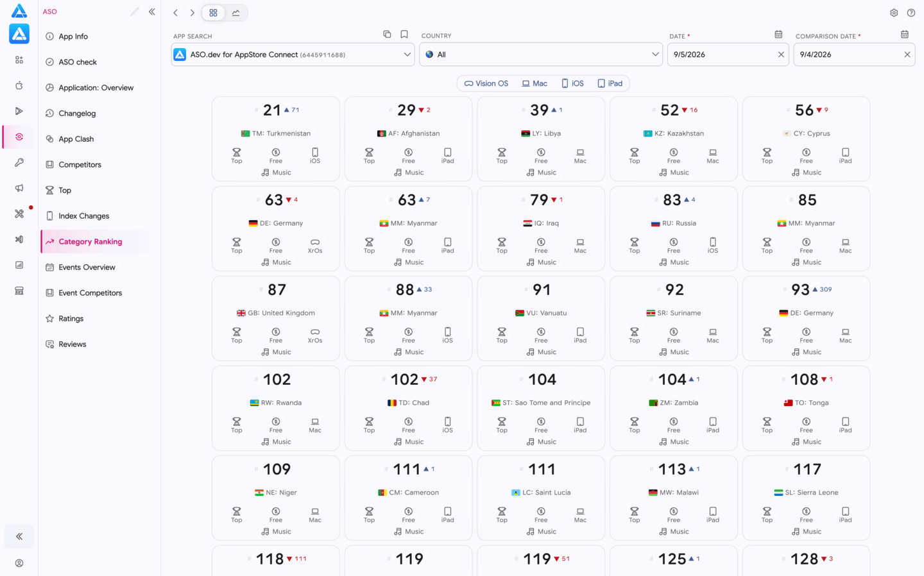The height and width of the screenshot is (576, 924).
Task: Click the Tonga rank 108 card
Action: [x=807, y=409]
